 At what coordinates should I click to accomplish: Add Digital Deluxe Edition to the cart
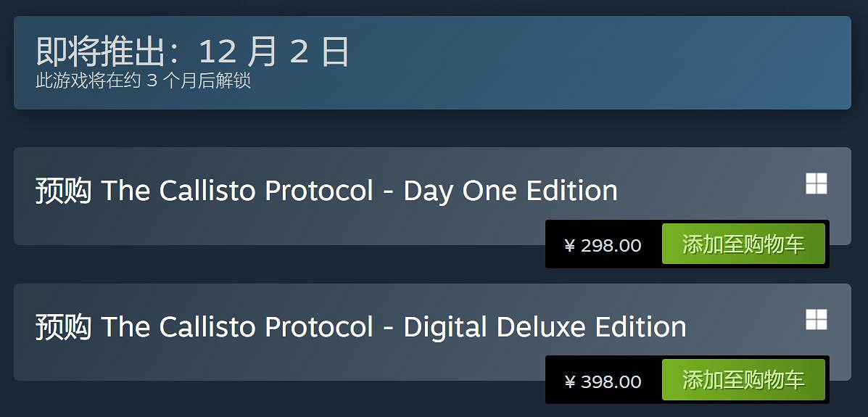743,380
